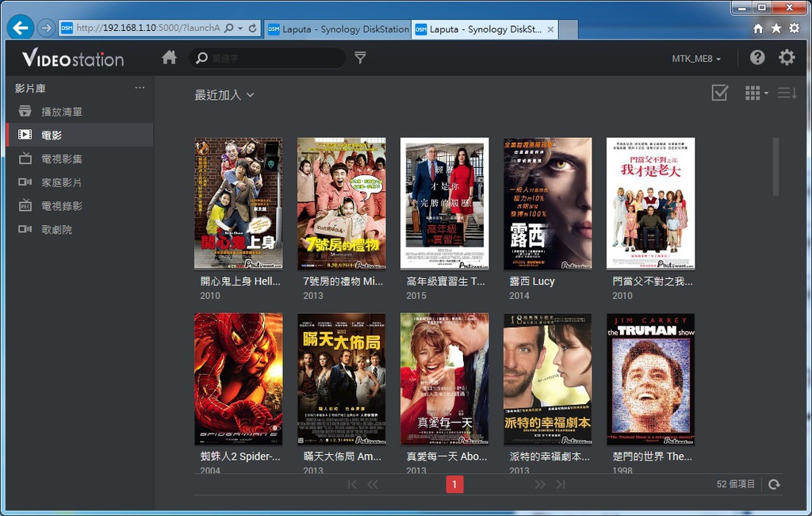Viewport: 812px width, 516px height.
Task: Open library more options ellipsis
Action: click(140, 88)
